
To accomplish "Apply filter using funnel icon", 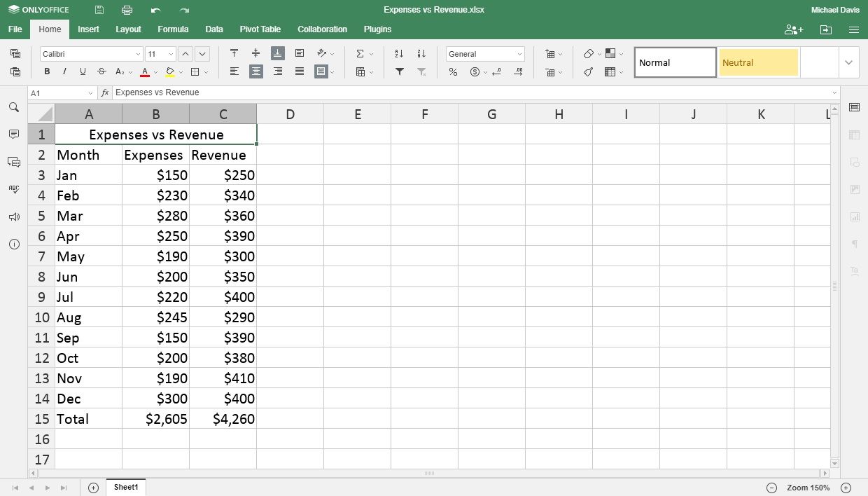I will click(399, 71).
